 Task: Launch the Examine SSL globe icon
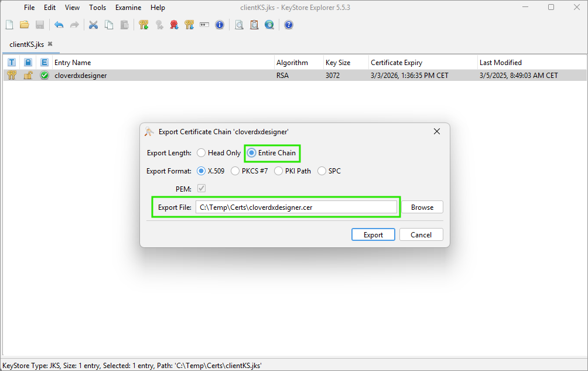269,25
